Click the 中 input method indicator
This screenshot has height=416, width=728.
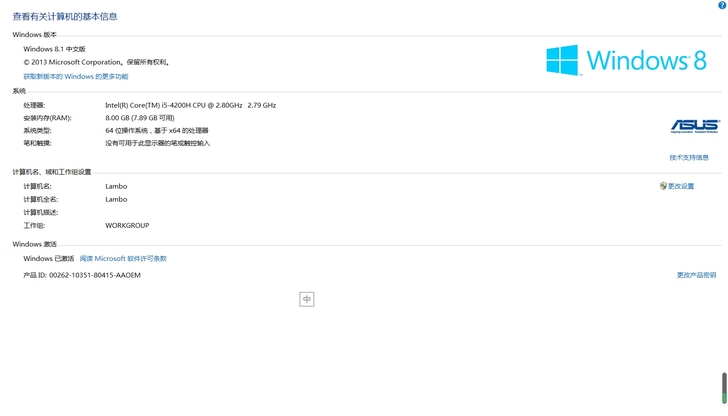click(307, 299)
